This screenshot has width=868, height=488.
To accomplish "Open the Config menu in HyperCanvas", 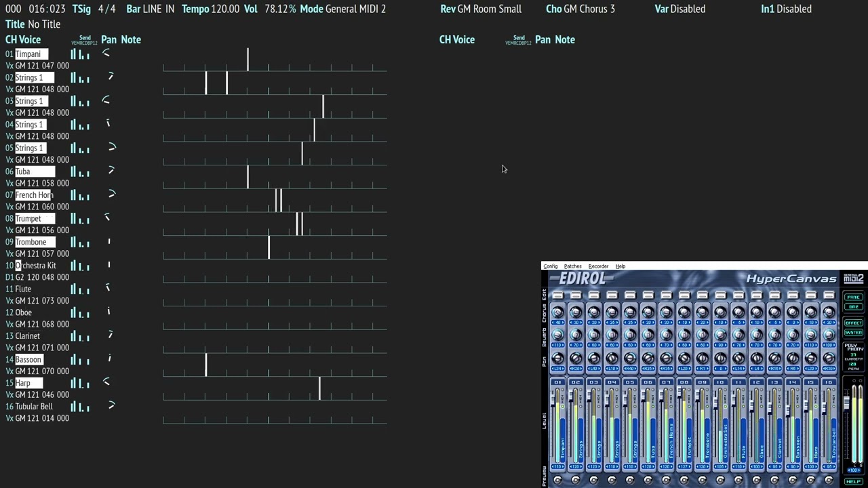I will (551, 266).
